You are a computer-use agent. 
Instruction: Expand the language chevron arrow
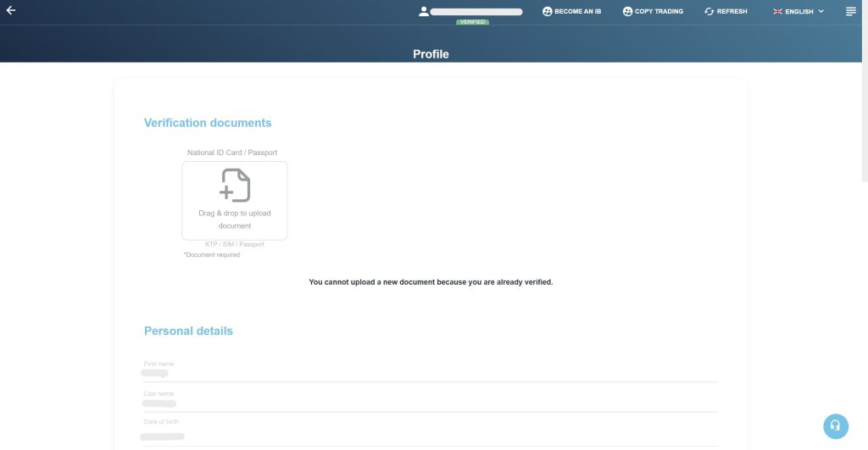pyautogui.click(x=821, y=12)
